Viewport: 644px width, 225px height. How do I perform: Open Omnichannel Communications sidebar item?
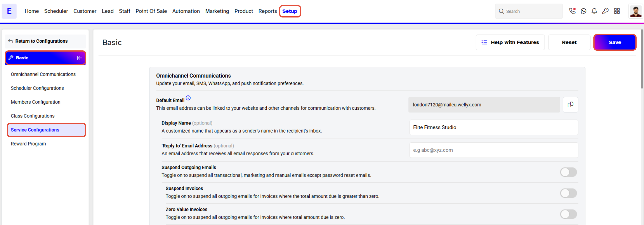(43, 74)
